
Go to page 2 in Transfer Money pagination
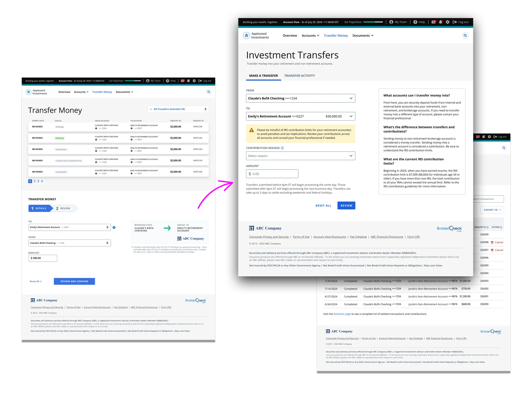[x=35, y=181]
